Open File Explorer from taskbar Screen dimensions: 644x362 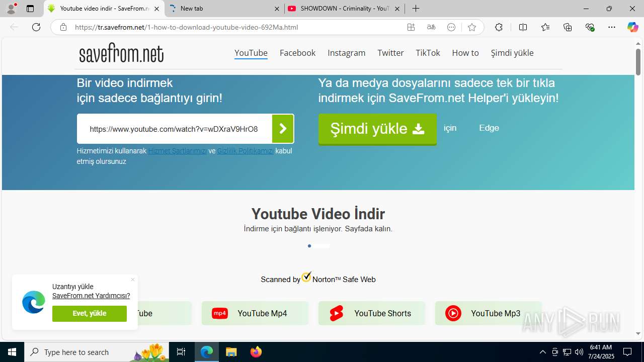point(231,352)
